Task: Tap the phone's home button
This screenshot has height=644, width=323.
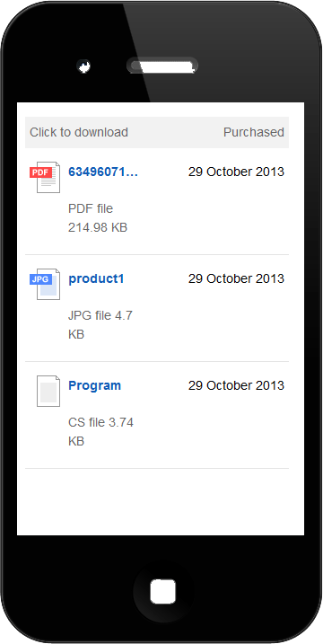Action: [x=162, y=592]
